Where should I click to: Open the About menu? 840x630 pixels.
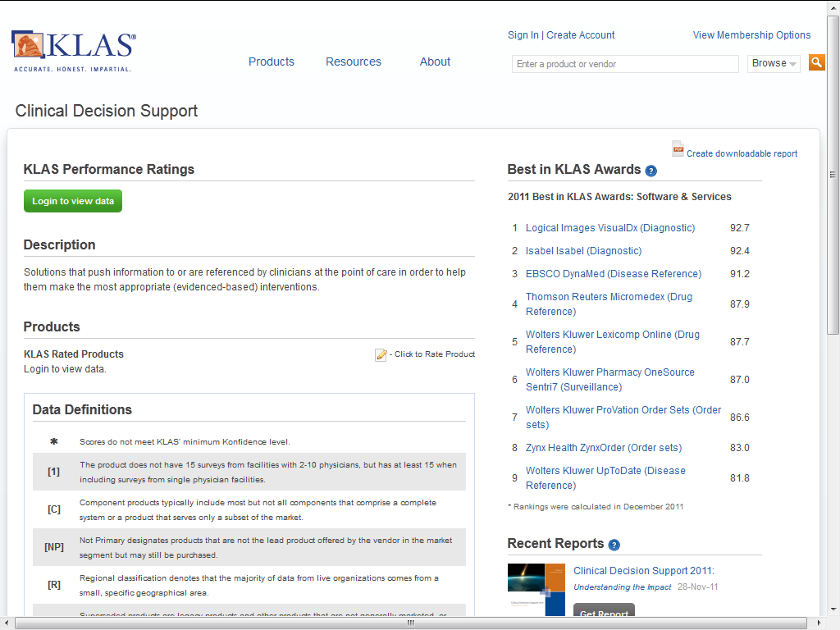click(x=435, y=62)
